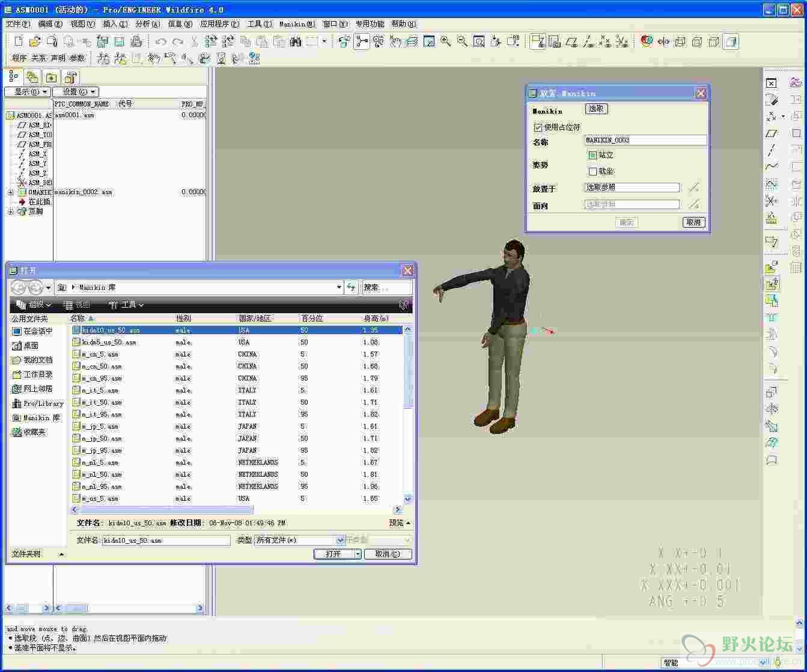The height and width of the screenshot is (672, 807).
Task: Expand the 预览 preview pane
Action: 400,523
